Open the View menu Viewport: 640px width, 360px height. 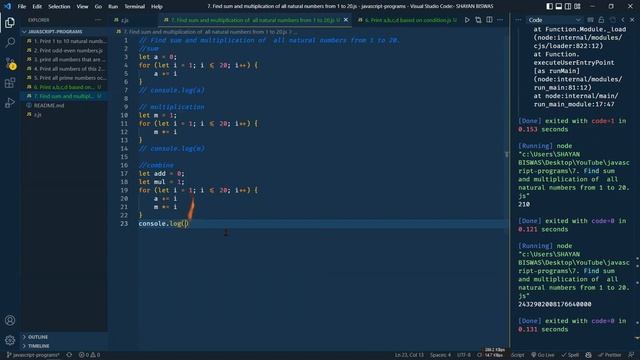pyautogui.click(x=82, y=6)
